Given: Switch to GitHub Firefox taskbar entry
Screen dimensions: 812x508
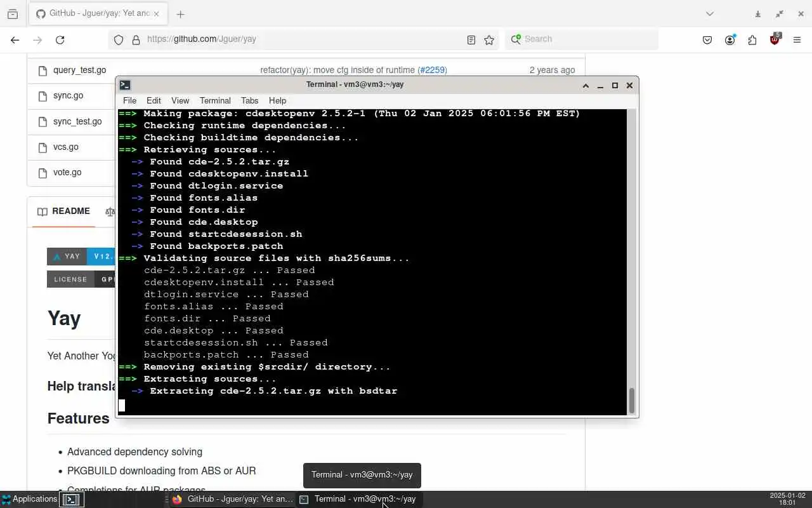Looking at the screenshot, I should click(x=233, y=499).
